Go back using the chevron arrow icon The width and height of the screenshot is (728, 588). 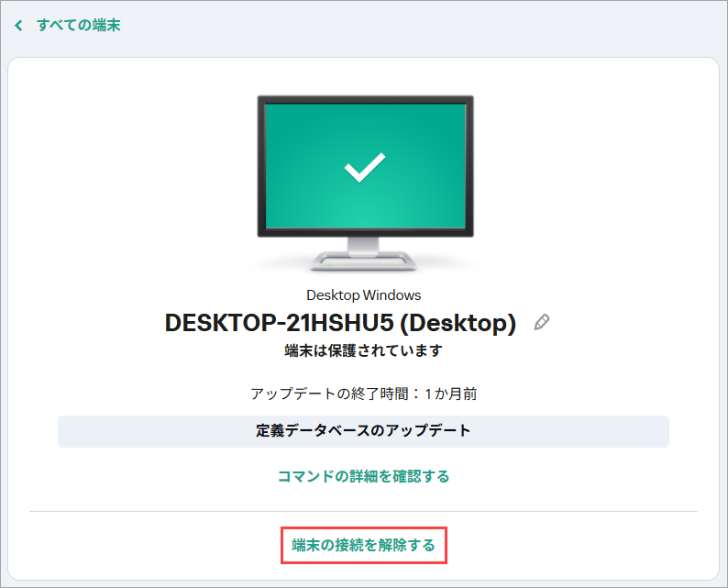(x=18, y=26)
